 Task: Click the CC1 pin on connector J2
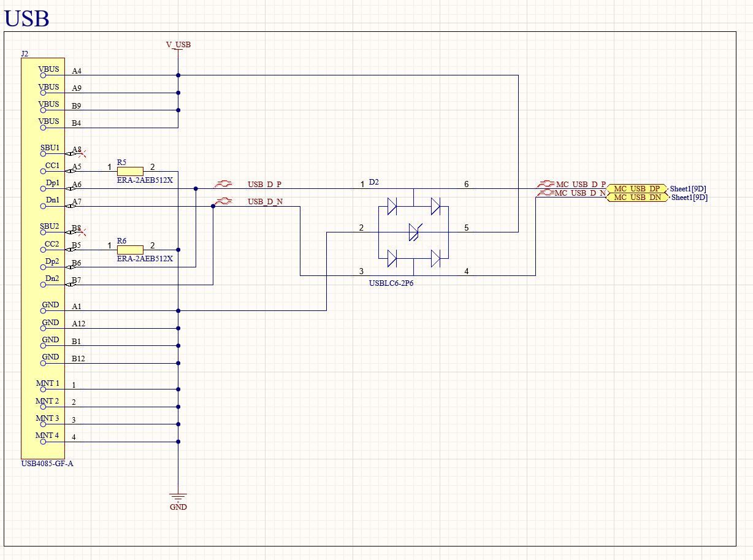pos(52,166)
